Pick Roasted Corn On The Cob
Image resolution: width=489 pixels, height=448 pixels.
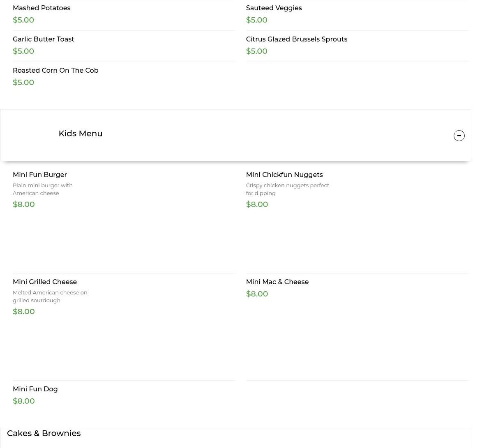pos(55,71)
